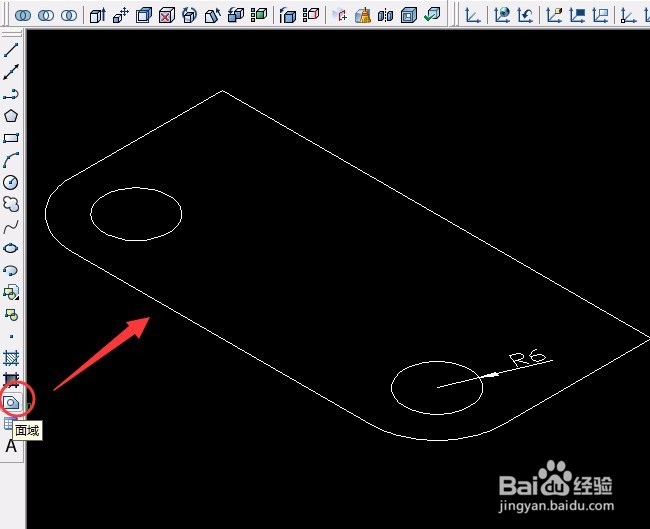Select Color Faces tool with green cube
The height and width of the screenshot is (529, 650).
[259, 15]
